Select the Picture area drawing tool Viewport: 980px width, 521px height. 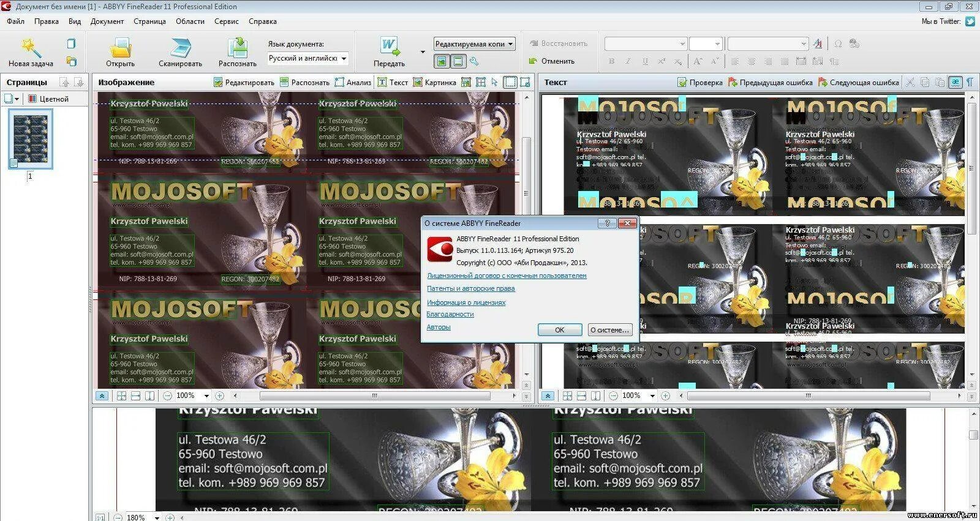(434, 82)
